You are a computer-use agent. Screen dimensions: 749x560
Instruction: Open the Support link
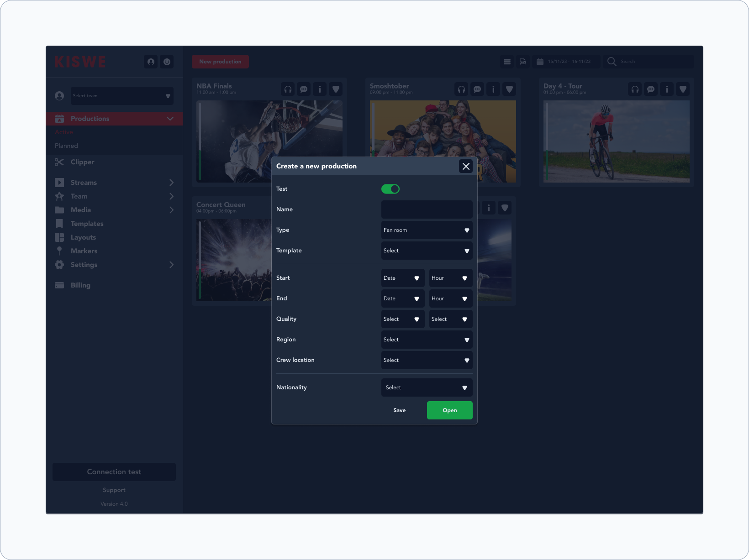click(x=114, y=490)
